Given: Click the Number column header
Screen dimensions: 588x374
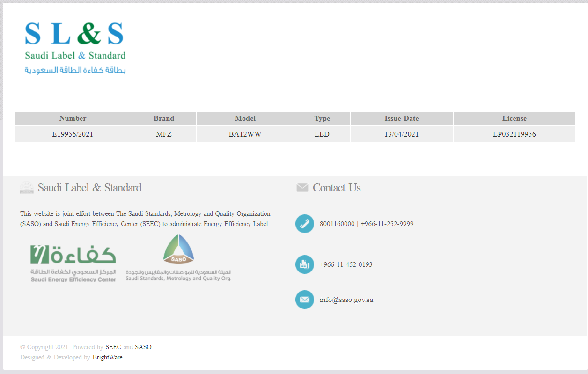Looking at the screenshot, I should pyautogui.click(x=73, y=118).
